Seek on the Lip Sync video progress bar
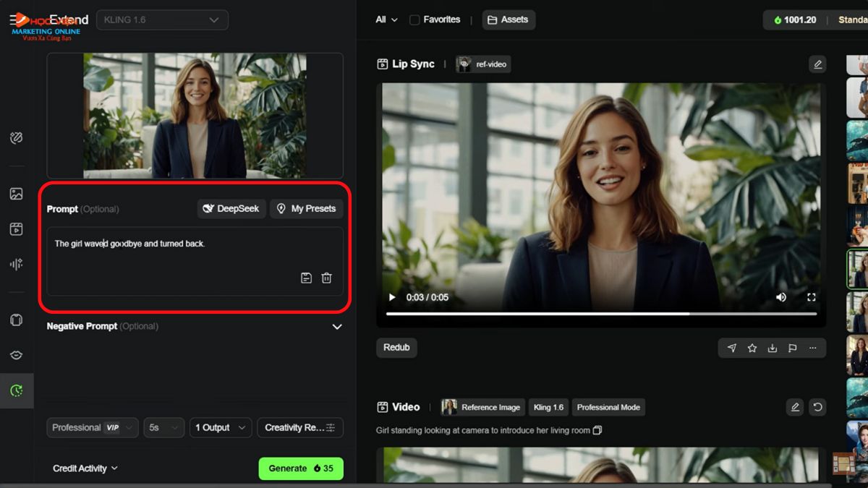 (601, 314)
